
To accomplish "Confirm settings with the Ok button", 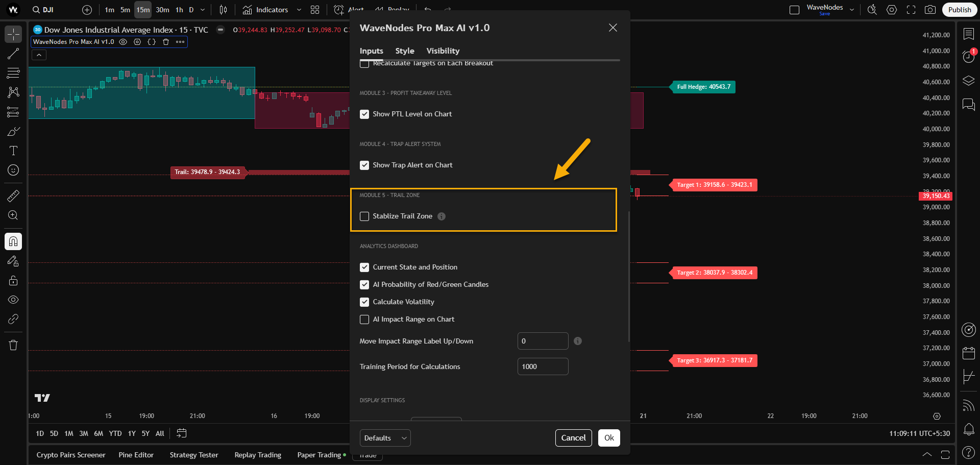I will 609,437.
